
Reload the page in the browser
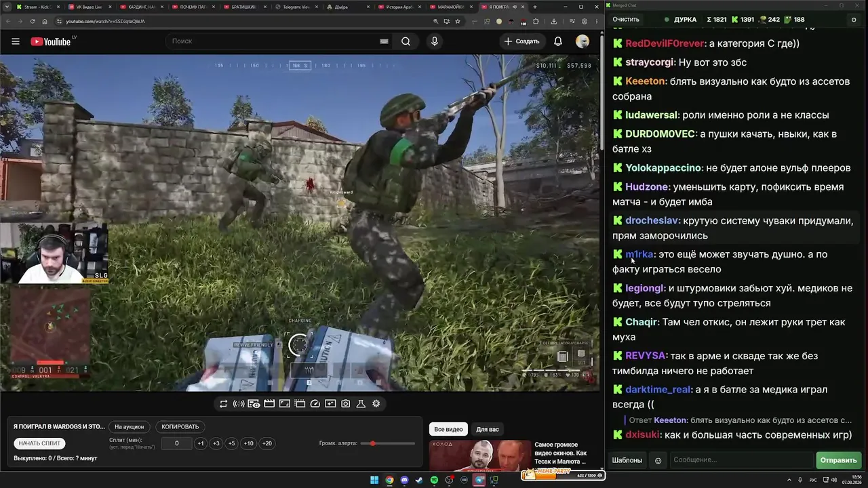point(33,21)
